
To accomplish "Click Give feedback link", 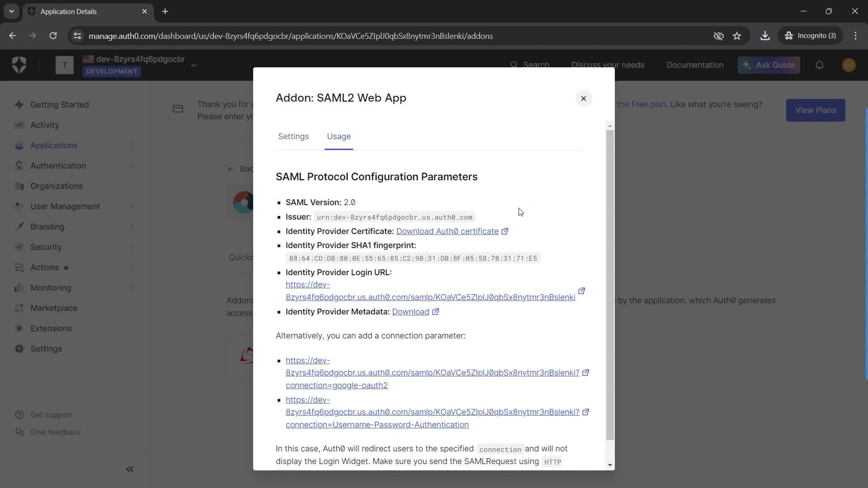I will (x=55, y=432).
